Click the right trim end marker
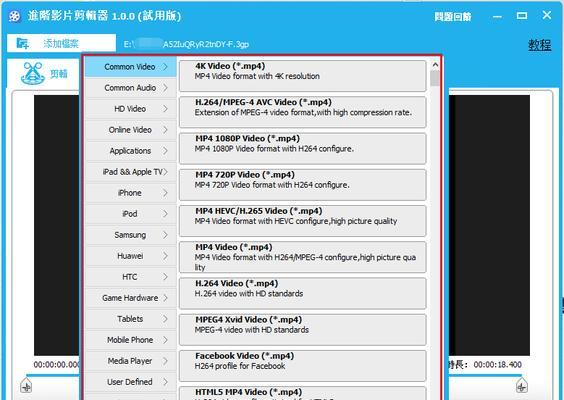This screenshot has width=564, height=400. coord(522,385)
